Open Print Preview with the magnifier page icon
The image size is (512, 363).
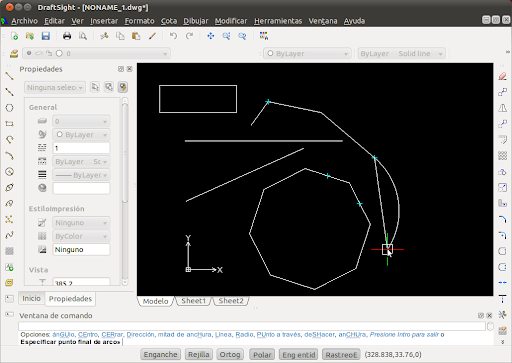pos(83,36)
